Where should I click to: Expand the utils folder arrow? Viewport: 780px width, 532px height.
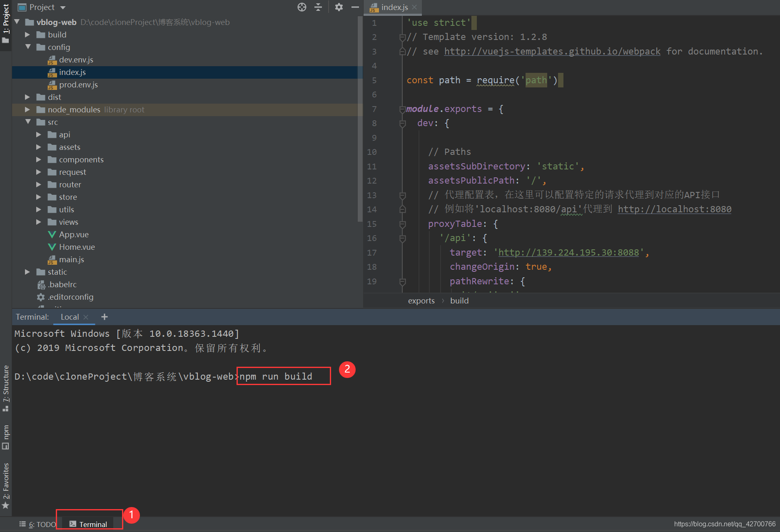pyautogui.click(x=39, y=209)
